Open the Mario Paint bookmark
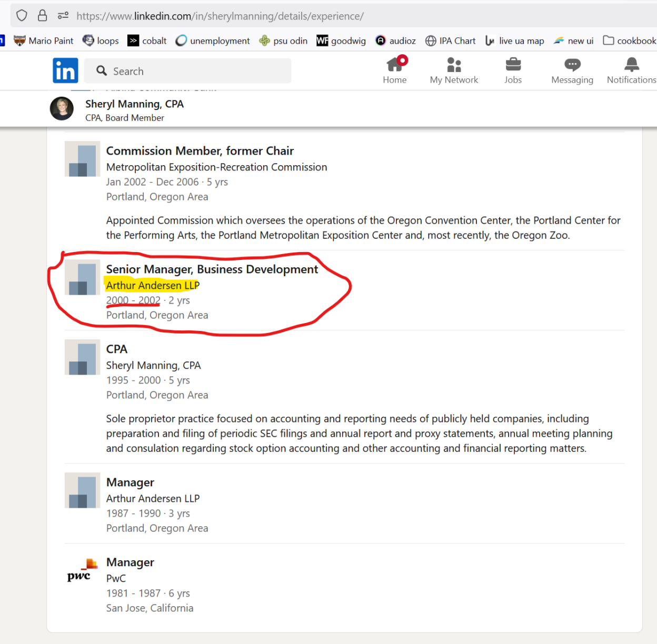Screen dimensions: 657x644 (x=44, y=41)
